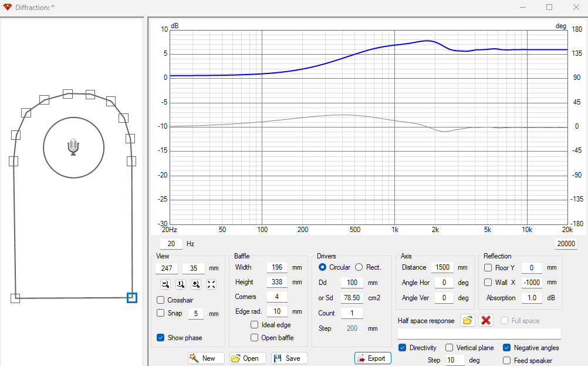The image size is (588, 366).
Task: Uncheck the Show phase checkbox
Action: [x=161, y=337]
